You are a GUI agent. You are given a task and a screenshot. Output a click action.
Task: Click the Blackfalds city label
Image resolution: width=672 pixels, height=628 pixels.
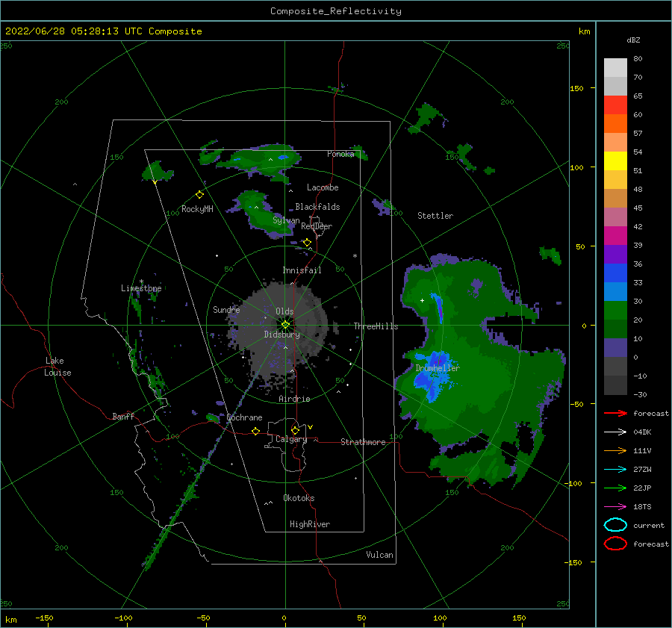317,207
